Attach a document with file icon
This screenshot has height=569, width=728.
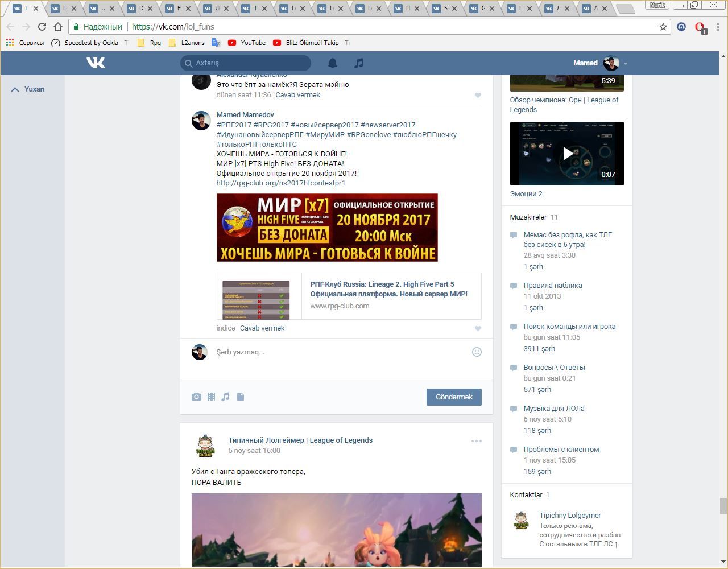[x=241, y=397]
